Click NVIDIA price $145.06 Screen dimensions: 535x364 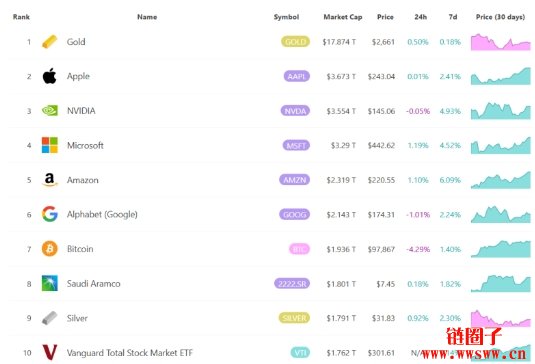[381, 111]
